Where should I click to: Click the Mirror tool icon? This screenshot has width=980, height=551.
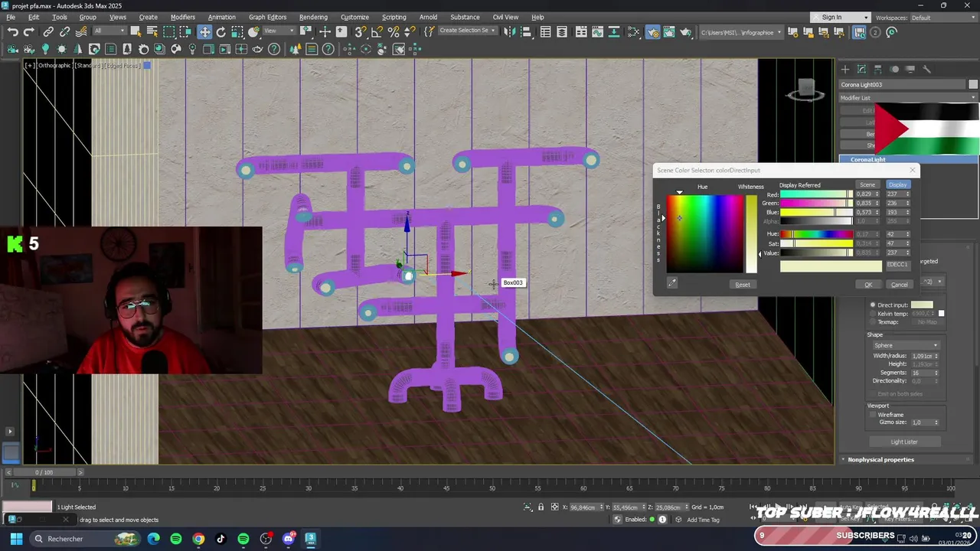click(x=509, y=32)
